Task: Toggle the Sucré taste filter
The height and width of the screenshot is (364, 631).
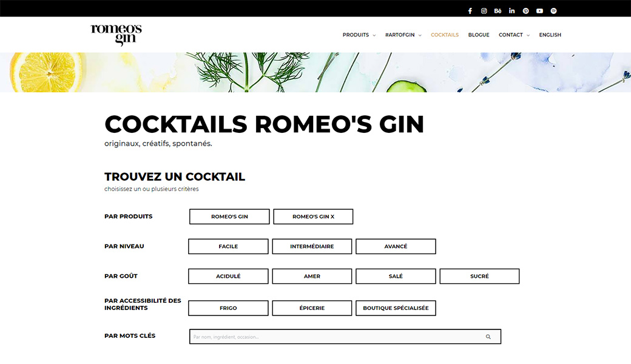Action: 479,276
